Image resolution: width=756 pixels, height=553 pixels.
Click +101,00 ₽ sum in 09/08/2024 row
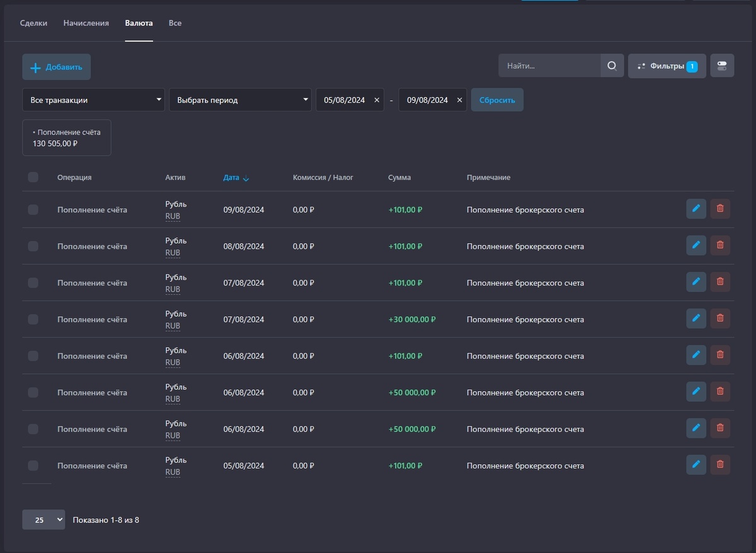(405, 210)
